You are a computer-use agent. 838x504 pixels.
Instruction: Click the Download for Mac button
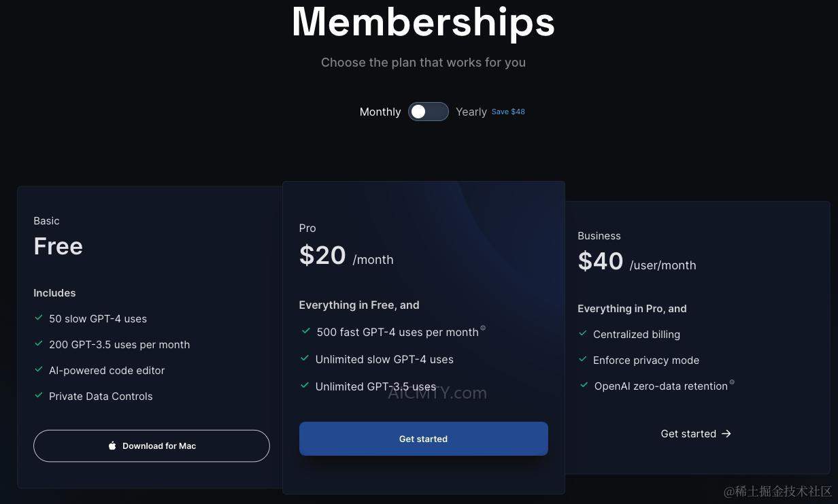point(152,446)
